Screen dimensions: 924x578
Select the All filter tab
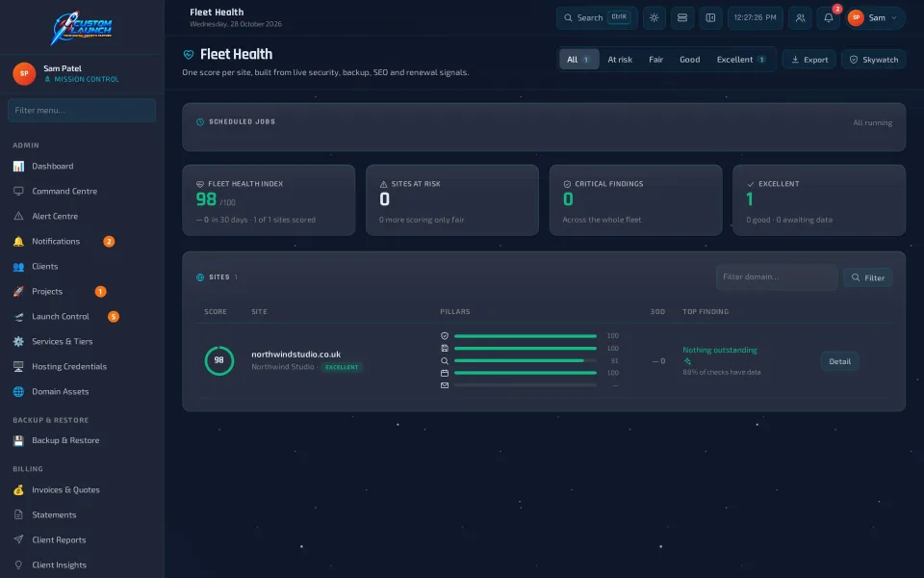point(578,60)
